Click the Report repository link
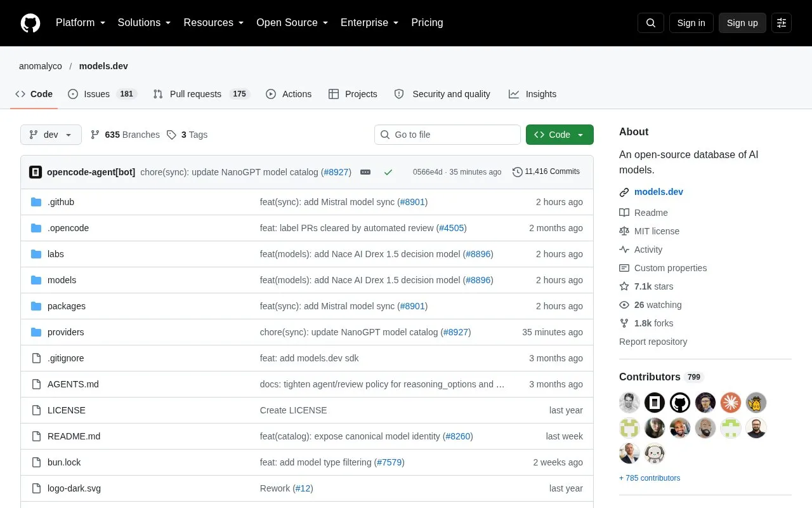 [653, 342]
